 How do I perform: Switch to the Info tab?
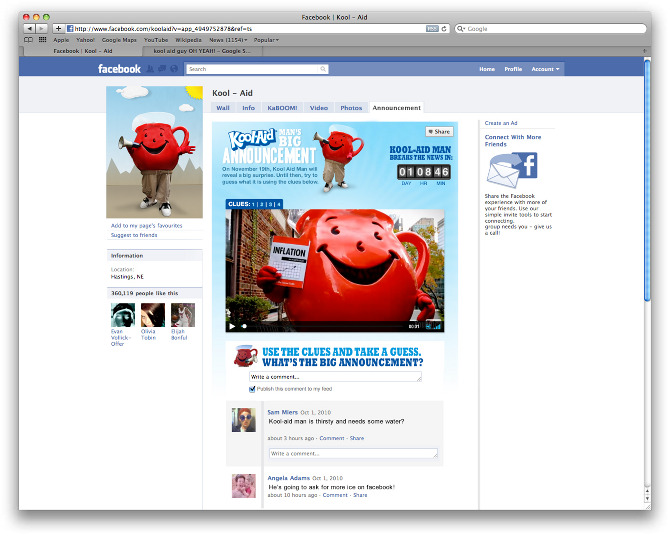[x=248, y=108]
